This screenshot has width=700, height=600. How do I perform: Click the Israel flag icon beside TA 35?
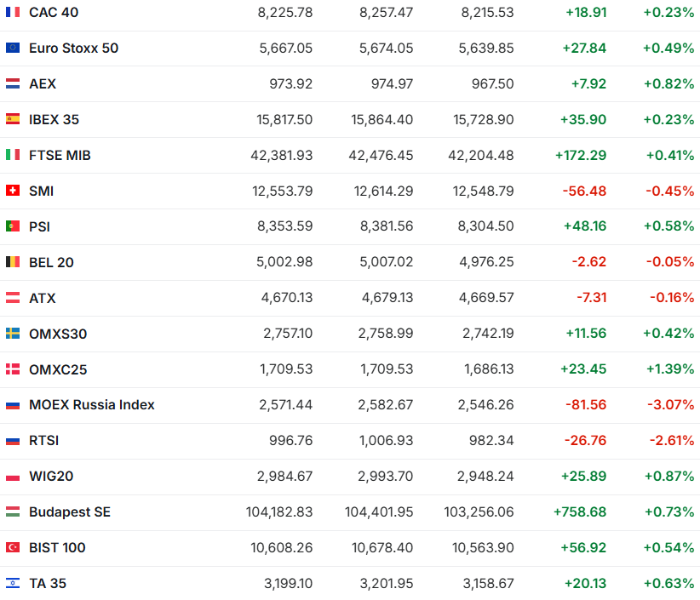(13, 584)
